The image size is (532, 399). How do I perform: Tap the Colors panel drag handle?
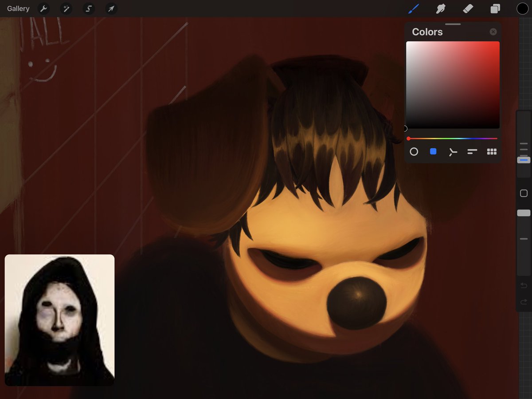point(452,24)
